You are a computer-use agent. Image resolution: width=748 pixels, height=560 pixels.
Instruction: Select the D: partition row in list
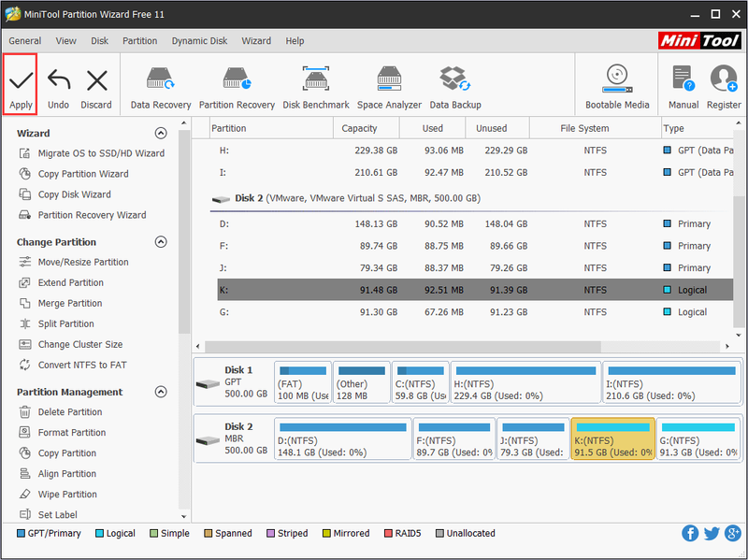click(475, 223)
